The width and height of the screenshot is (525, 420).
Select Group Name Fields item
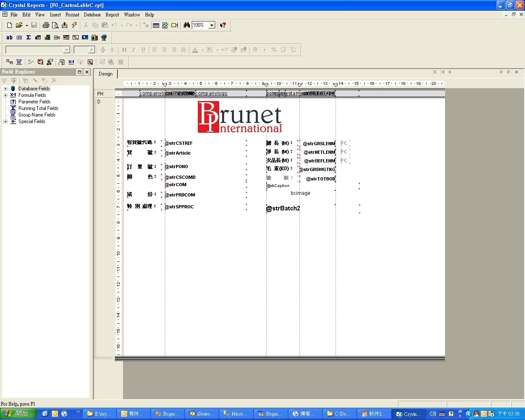tap(37, 115)
